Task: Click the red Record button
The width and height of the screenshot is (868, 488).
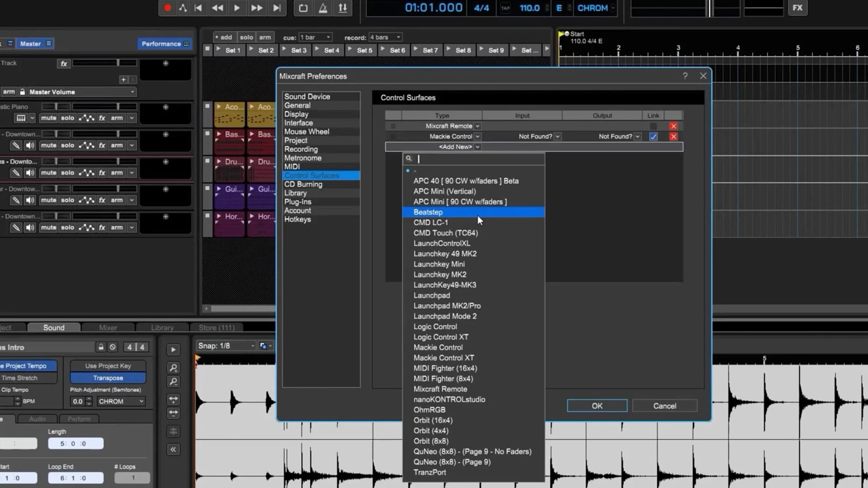Action: point(168,8)
